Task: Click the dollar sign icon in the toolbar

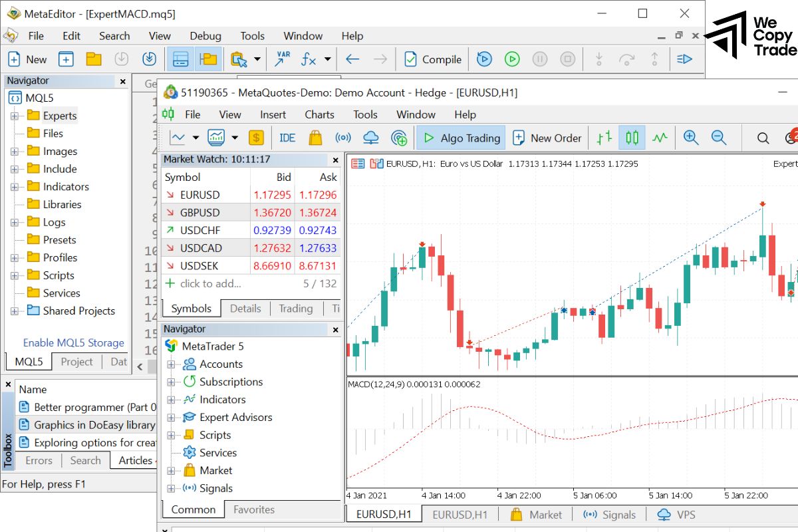Action: pyautogui.click(x=256, y=138)
